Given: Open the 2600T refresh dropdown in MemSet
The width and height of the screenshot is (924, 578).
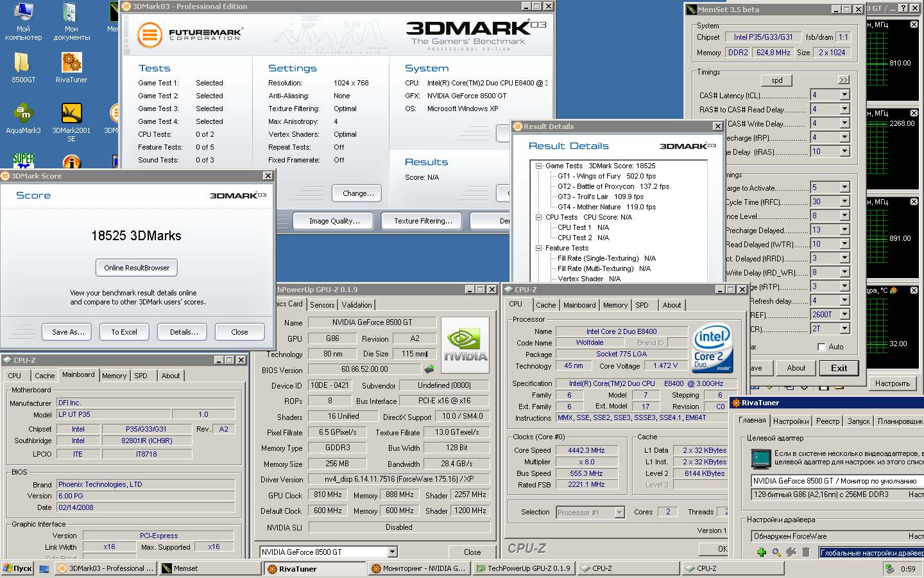Looking at the screenshot, I should (x=844, y=315).
